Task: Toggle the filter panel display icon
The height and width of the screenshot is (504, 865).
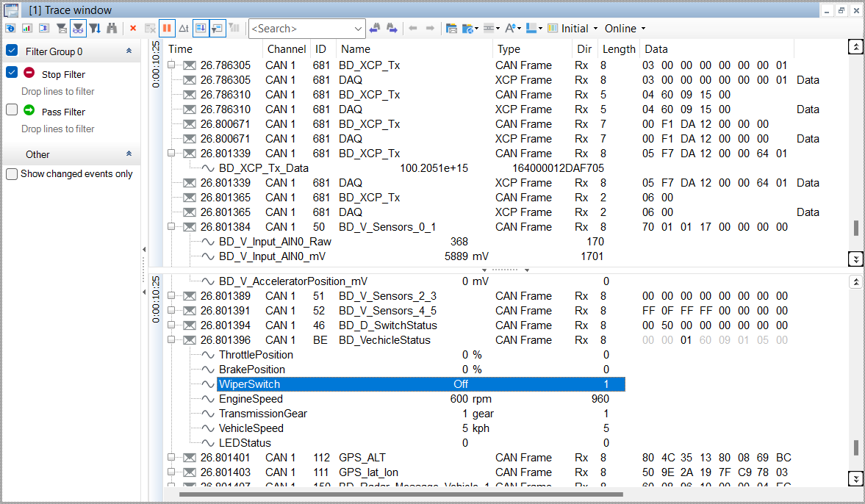Action: (218, 28)
